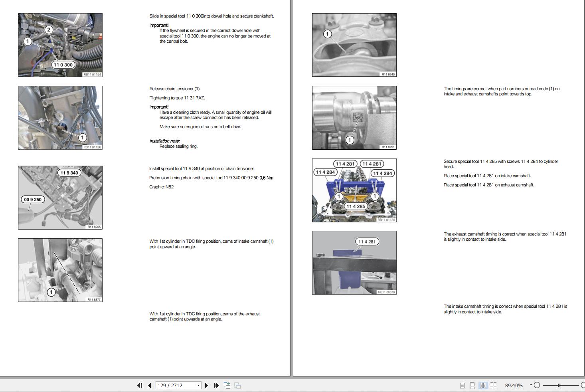This screenshot has width=585, height=392.
Task: Select two-page facing view
Action: pyautogui.click(x=483, y=385)
